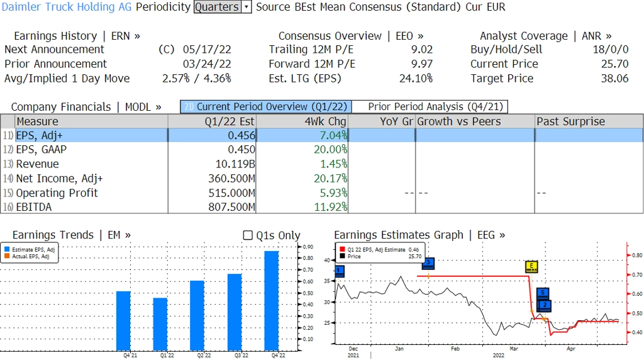Select the Q4'22 bar in Earnings Trends
The image size is (644, 360).
click(x=272, y=301)
